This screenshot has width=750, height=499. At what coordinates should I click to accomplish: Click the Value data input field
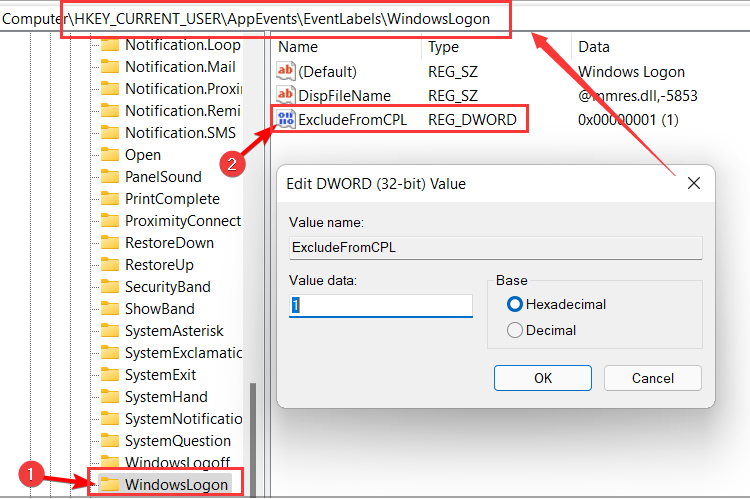[x=381, y=306]
